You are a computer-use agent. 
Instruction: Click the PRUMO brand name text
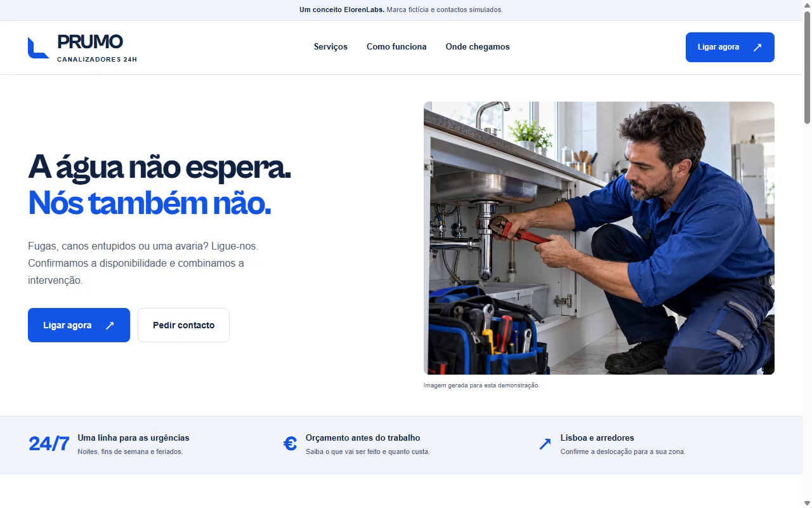click(90, 42)
